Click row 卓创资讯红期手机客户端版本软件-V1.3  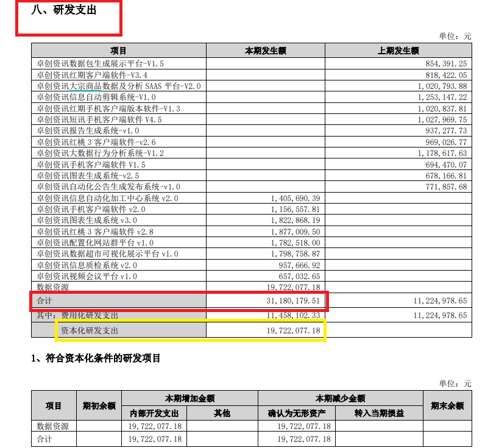point(252,108)
